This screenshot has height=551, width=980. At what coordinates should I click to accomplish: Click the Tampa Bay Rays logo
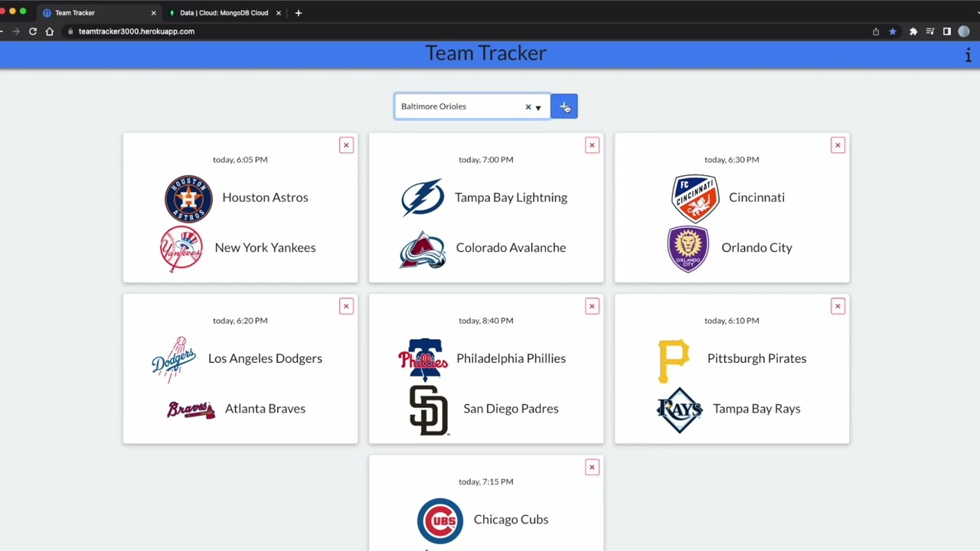click(x=680, y=410)
